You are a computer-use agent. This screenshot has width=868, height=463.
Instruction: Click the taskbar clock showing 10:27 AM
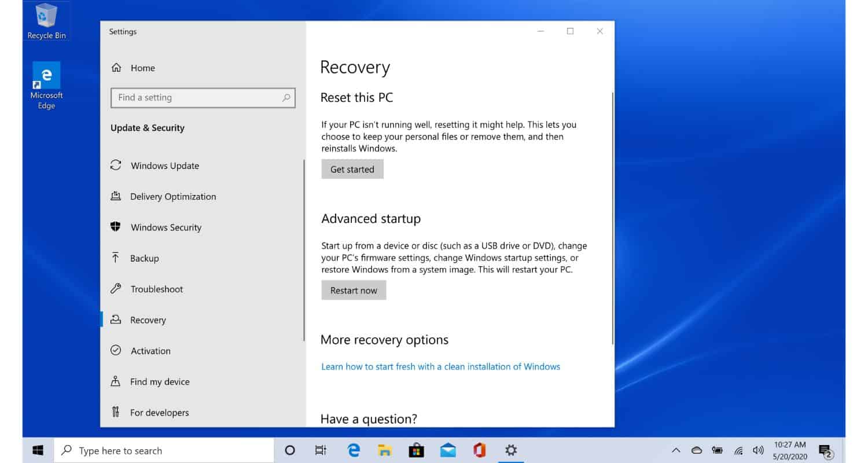click(790, 450)
